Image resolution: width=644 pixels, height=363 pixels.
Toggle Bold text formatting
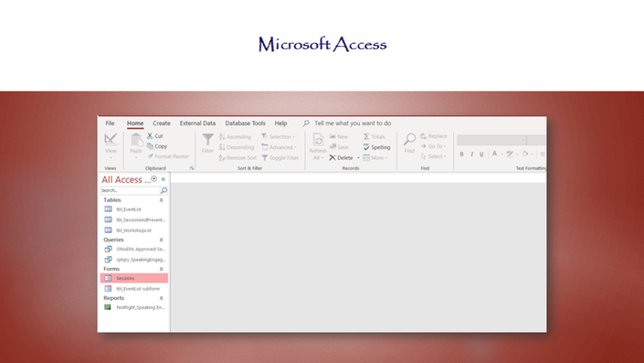(x=461, y=155)
